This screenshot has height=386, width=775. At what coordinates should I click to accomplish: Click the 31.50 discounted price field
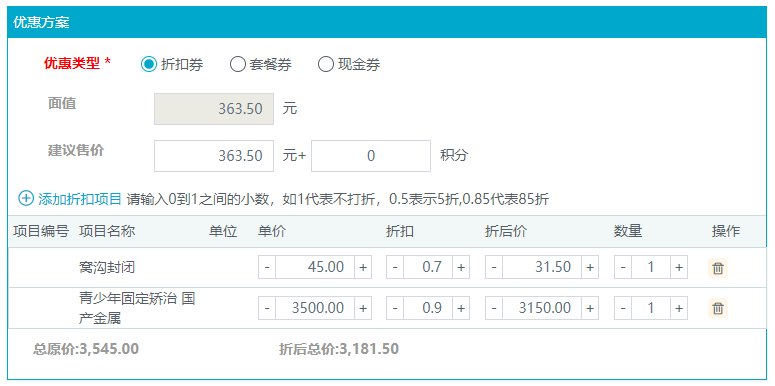click(x=542, y=267)
